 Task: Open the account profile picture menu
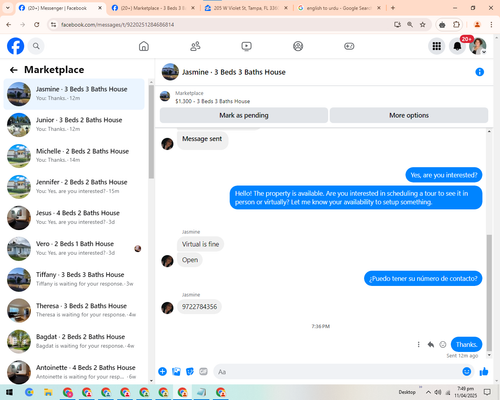(x=478, y=46)
